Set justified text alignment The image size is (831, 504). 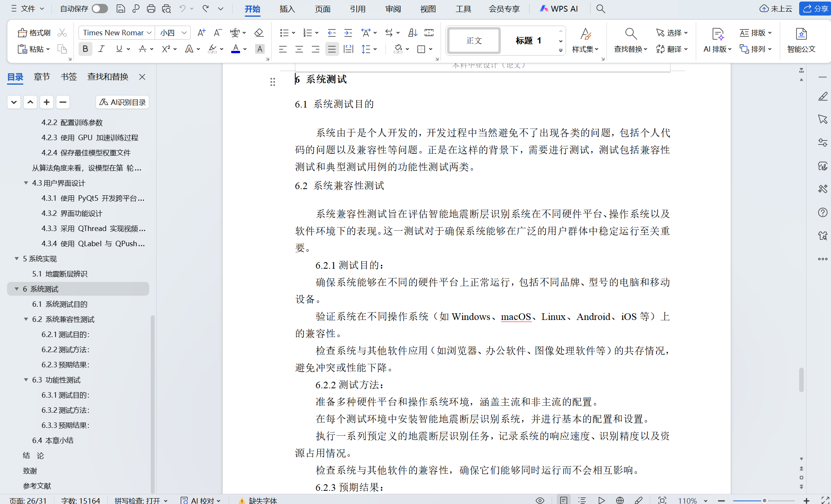coord(332,49)
